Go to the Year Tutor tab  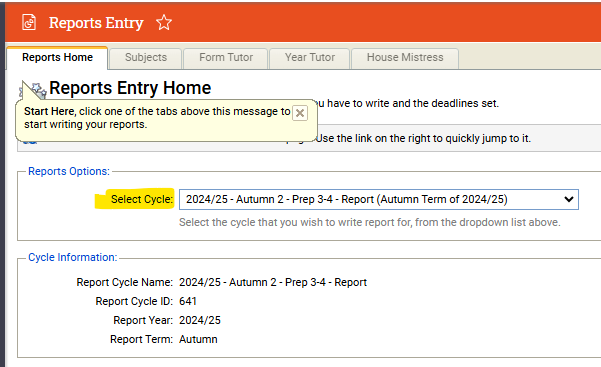(310, 58)
